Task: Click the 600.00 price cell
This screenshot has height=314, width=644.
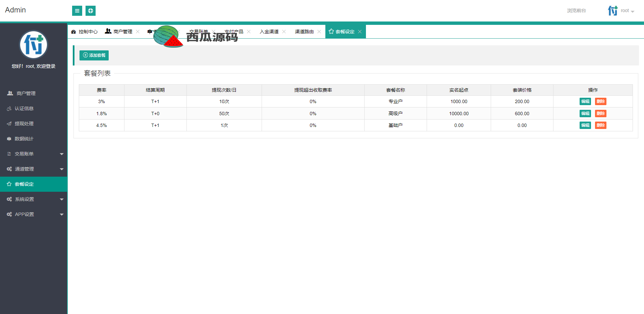Action: point(522,114)
